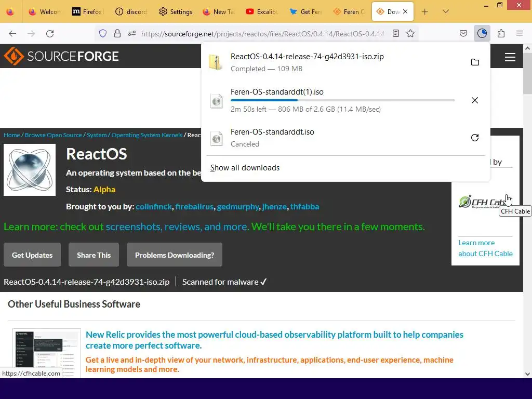Click the URL address field
Image resolution: width=532 pixels, height=399 pixels.
[x=262, y=34]
